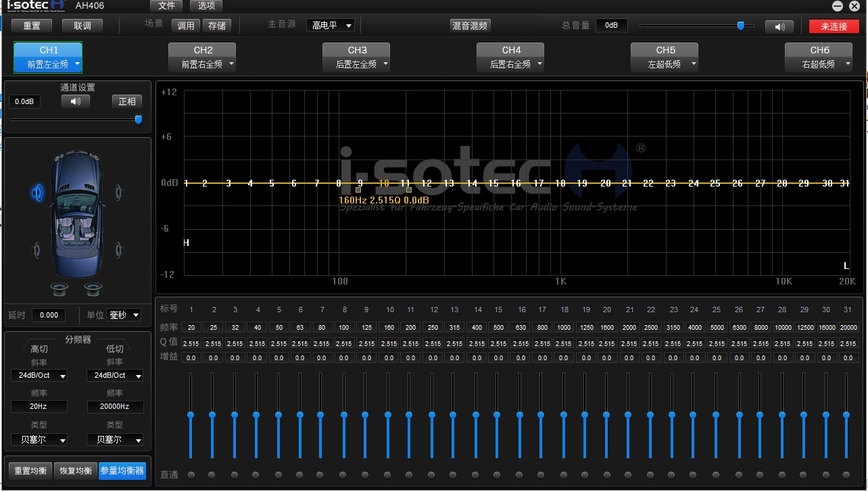Toggle the 直通 bypass dot for band 31
The image size is (868, 492).
pos(846,474)
